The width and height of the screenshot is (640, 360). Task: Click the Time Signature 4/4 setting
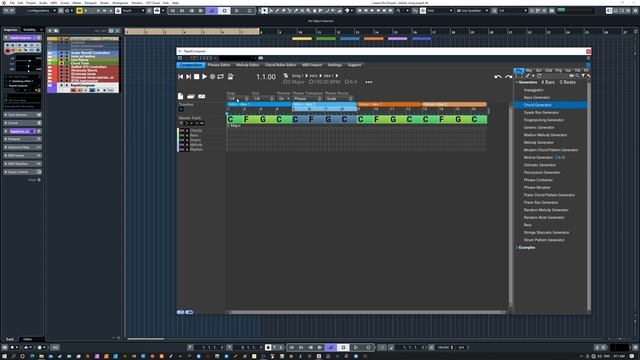click(351, 82)
